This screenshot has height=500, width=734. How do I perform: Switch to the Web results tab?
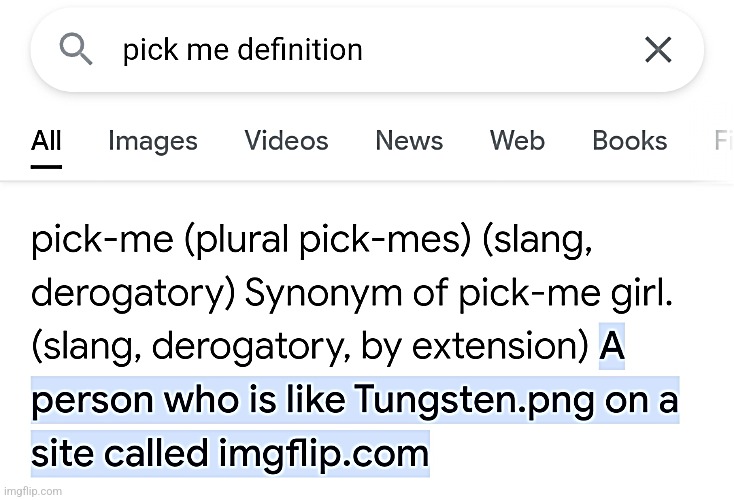tap(517, 141)
